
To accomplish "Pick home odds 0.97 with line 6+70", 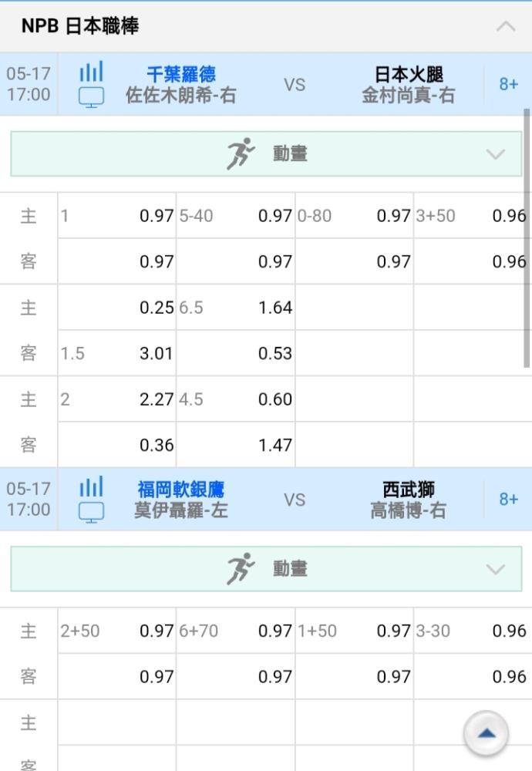I will click(x=274, y=631).
